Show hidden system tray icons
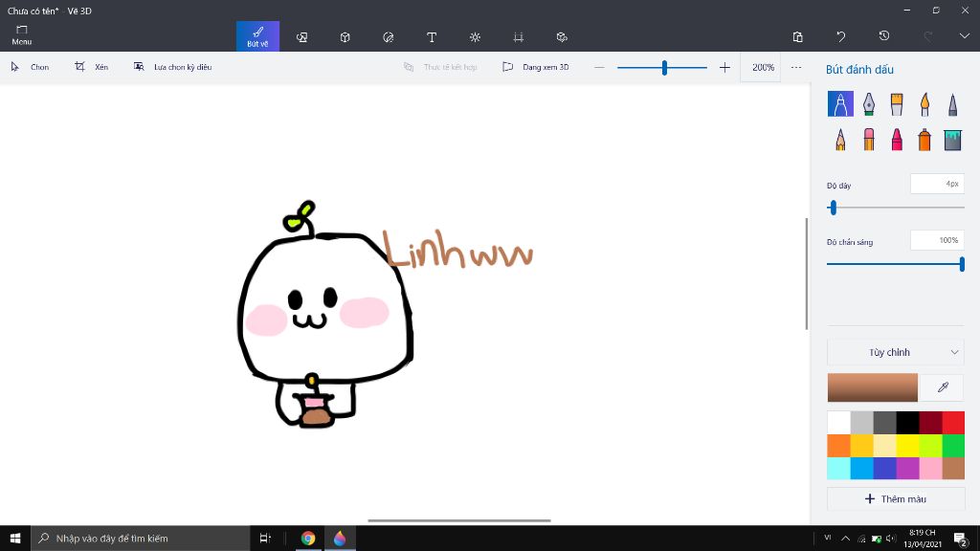Viewport: 980px width, 551px height. 845,538
